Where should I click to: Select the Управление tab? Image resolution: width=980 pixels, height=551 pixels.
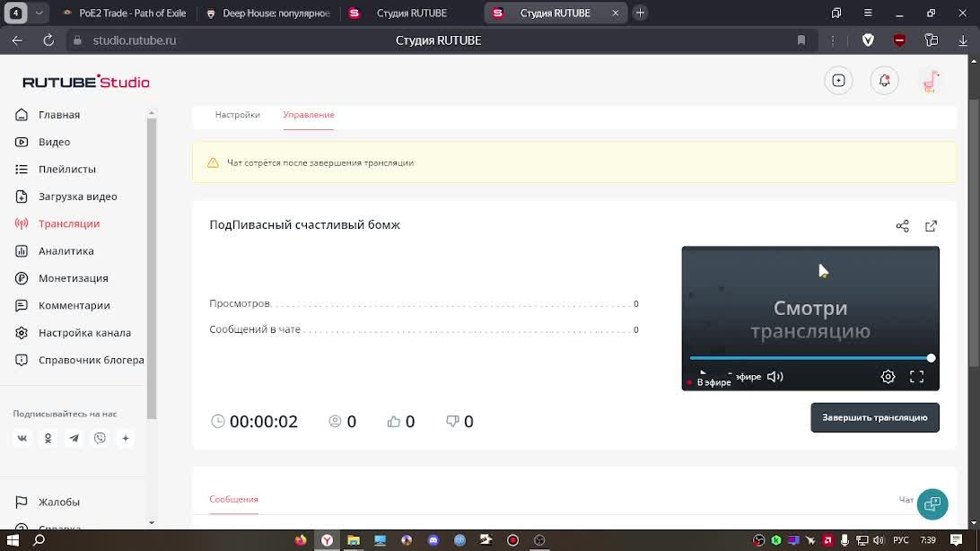coord(309,115)
